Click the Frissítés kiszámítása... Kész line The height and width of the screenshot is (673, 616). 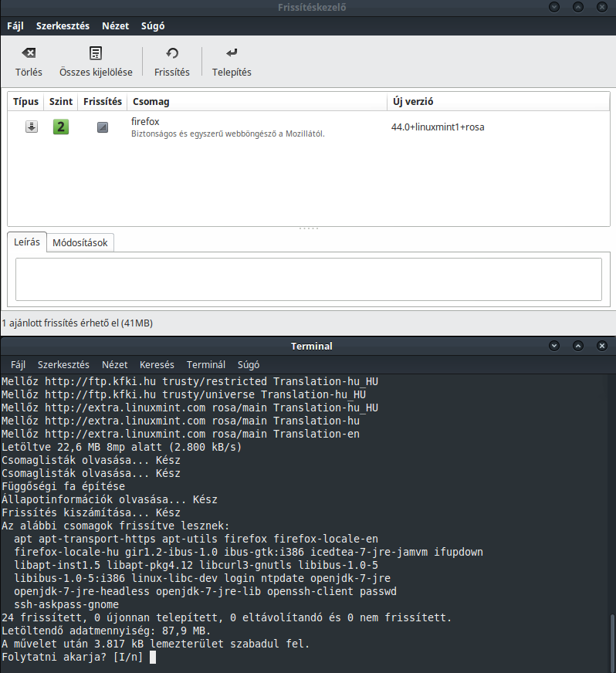pos(91,512)
